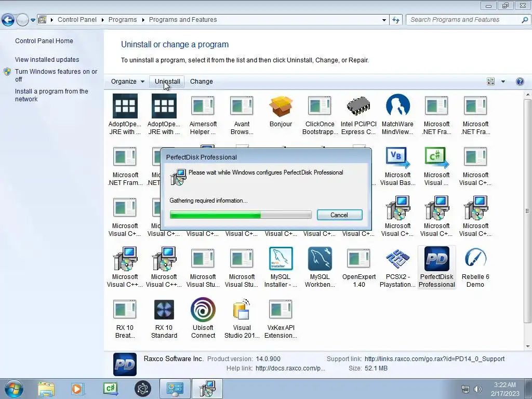This screenshot has height=399, width=532.
Task: Select the Intel PCI/PCI Express chip icon
Action: pyautogui.click(x=358, y=106)
